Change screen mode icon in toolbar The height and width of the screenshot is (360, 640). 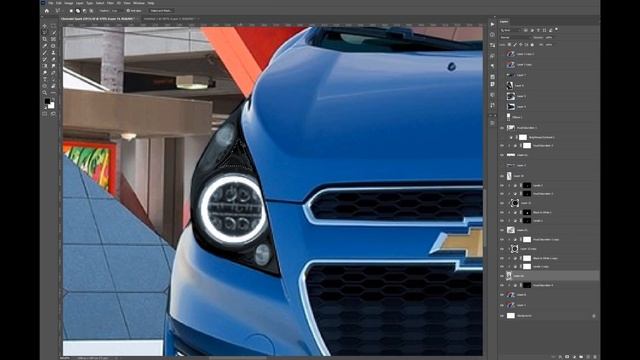click(53, 114)
